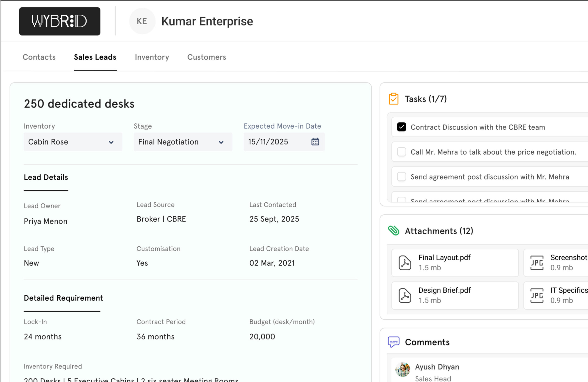Click the Call Mr. Mehra task text

point(493,152)
